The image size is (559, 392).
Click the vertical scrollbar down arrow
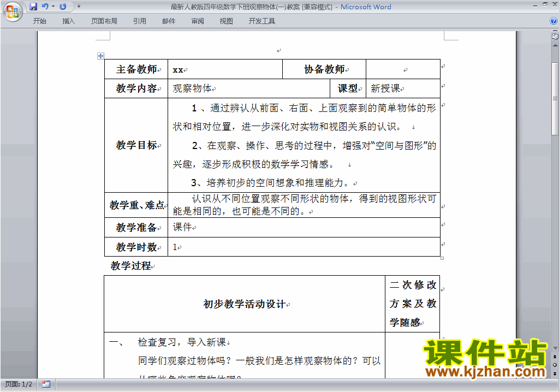tap(555, 348)
